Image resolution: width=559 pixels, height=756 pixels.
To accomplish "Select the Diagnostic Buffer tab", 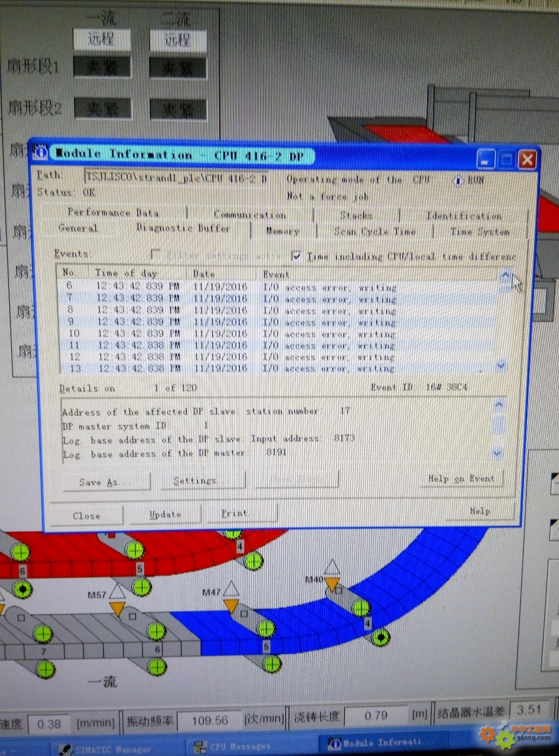I will click(x=184, y=228).
